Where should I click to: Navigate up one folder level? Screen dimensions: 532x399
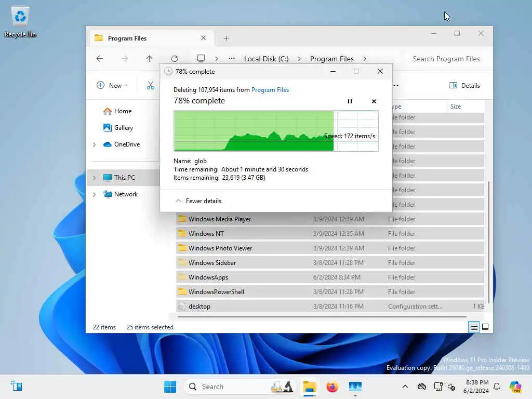click(149, 58)
